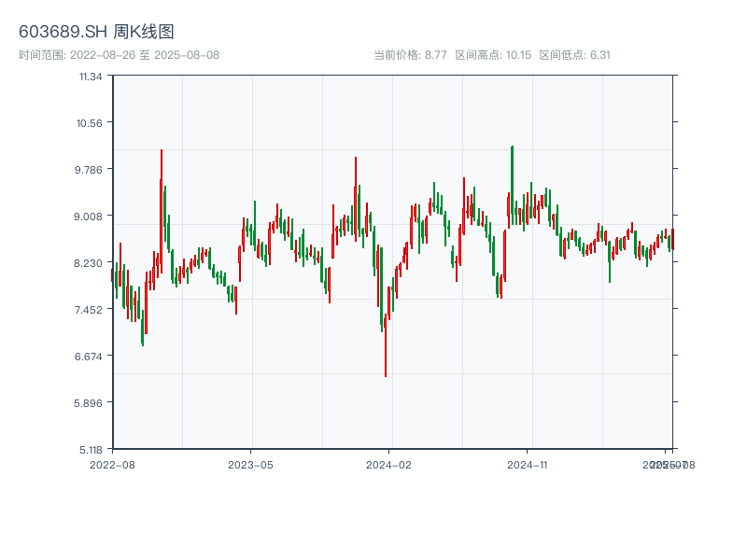Screen dimensions: 747x560
Task: Click y-axis value 8.230
Action: tap(88, 263)
